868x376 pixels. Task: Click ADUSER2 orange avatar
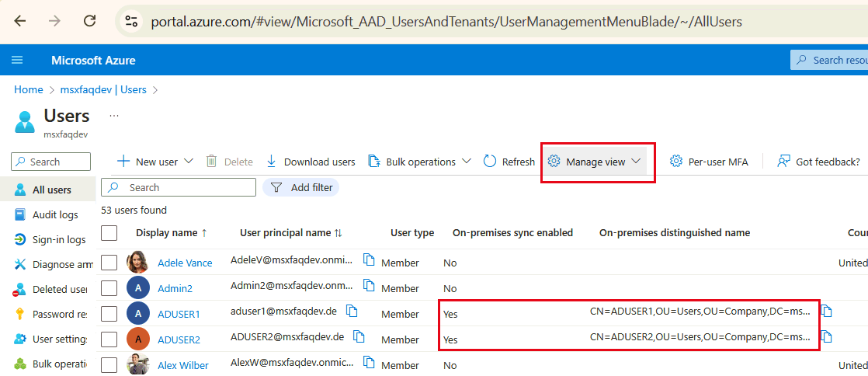pyautogui.click(x=137, y=339)
